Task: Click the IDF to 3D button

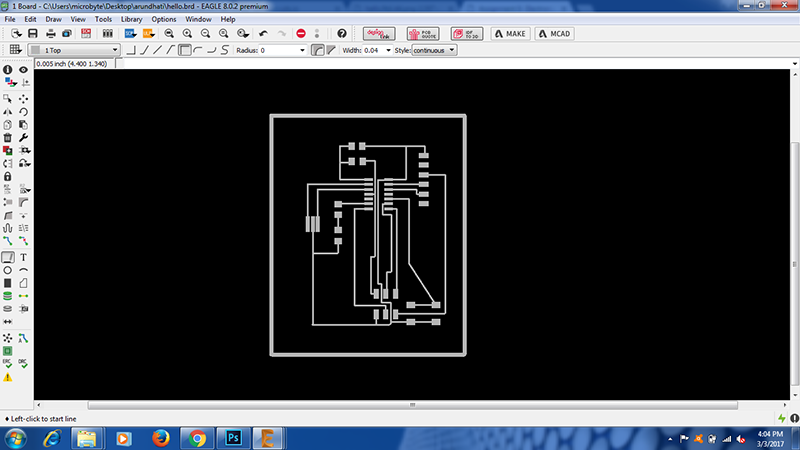Action: (x=467, y=34)
